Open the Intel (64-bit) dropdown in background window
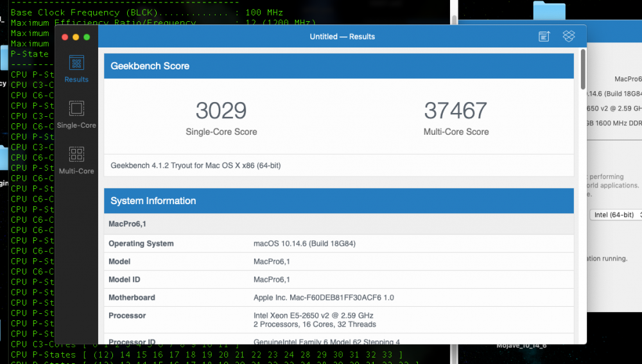 (x=616, y=214)
